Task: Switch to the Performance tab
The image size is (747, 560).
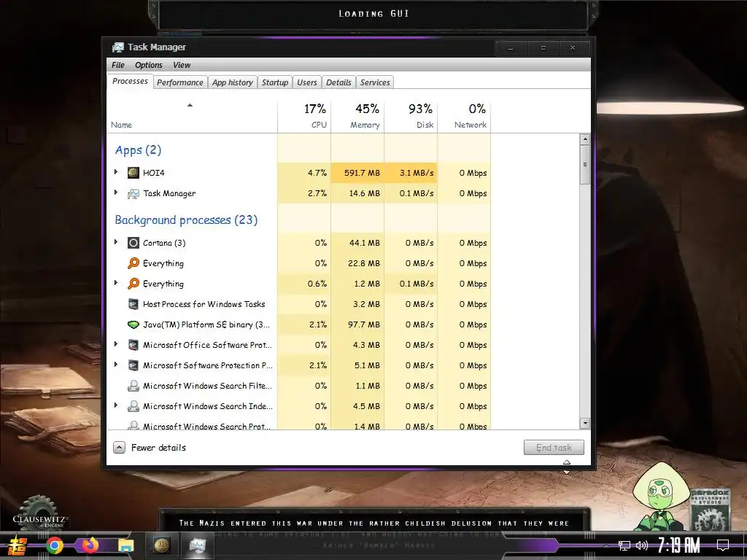Action: (x=180, y=82)
